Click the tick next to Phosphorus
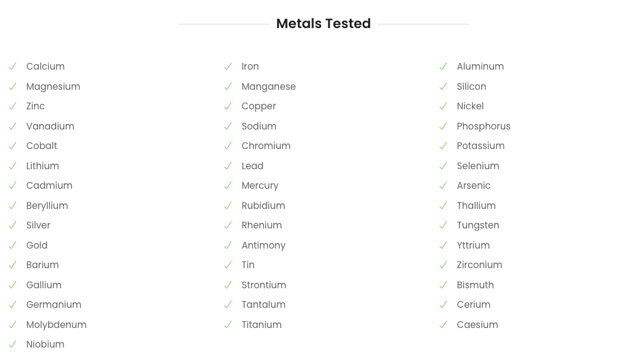Viewport: 621px width, 364px height. coord(443,126)
